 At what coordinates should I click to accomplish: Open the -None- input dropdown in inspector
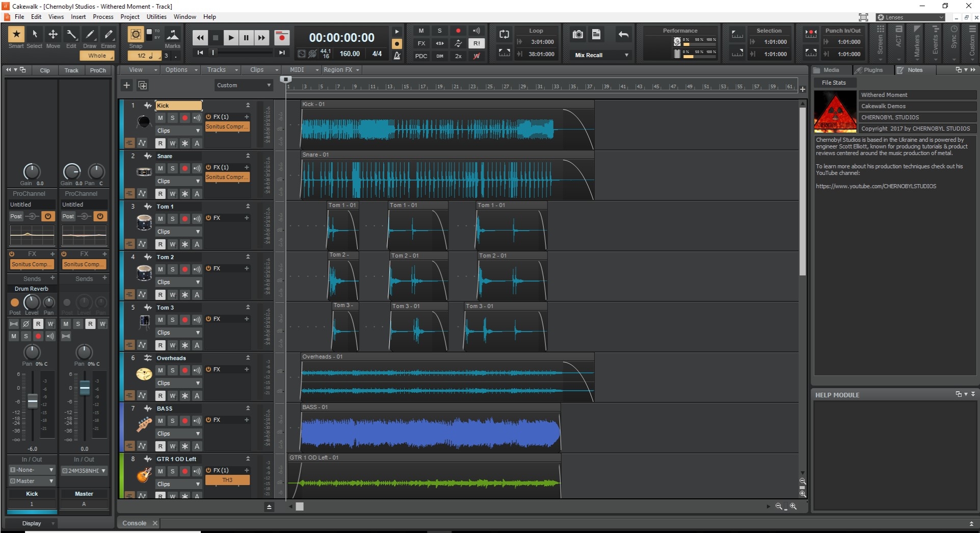point(32,470)
